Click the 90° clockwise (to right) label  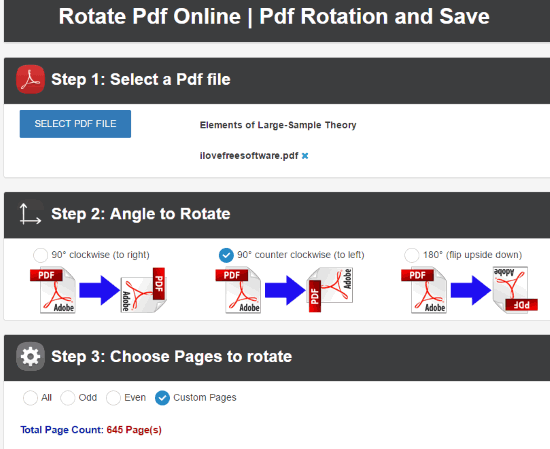(x=100, y=255)
